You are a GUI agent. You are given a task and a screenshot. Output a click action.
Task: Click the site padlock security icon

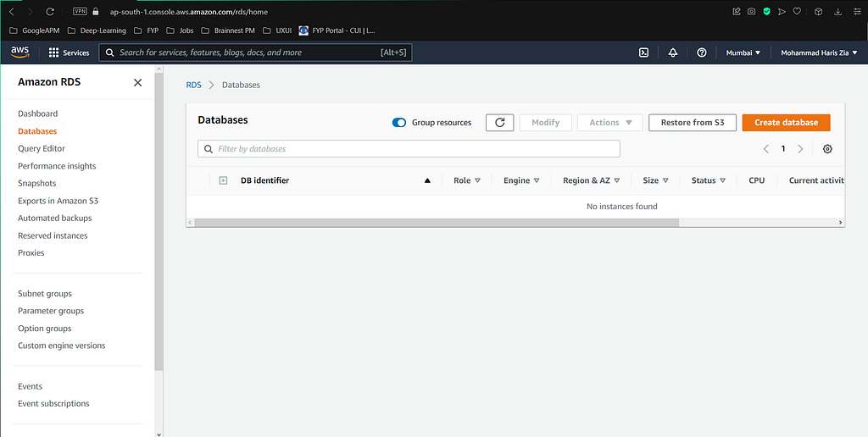[x=96, y=11]
